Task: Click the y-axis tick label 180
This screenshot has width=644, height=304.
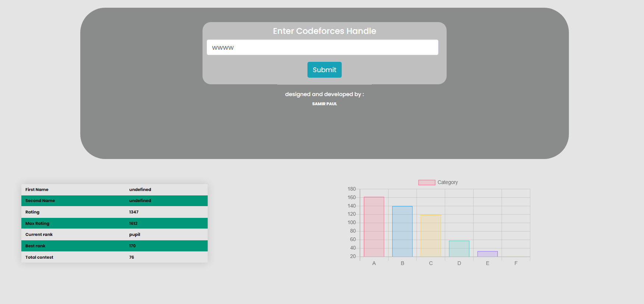Action: tap(352, 189)
